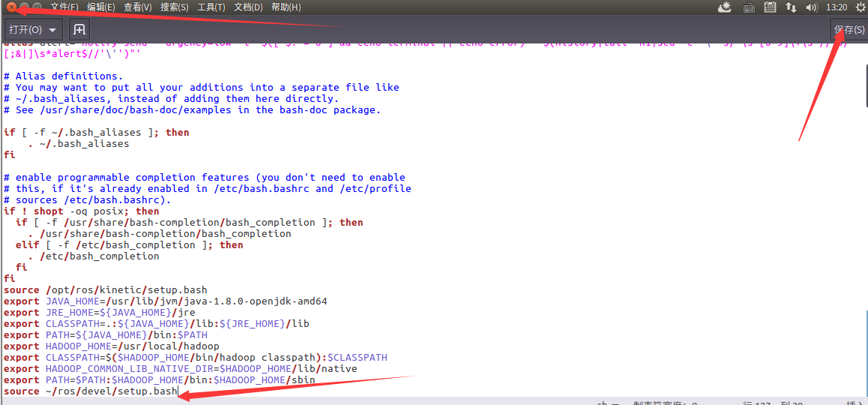Open the 查看(V) menu
Viewport: 868px width, 405px height.
pos(138,7)
